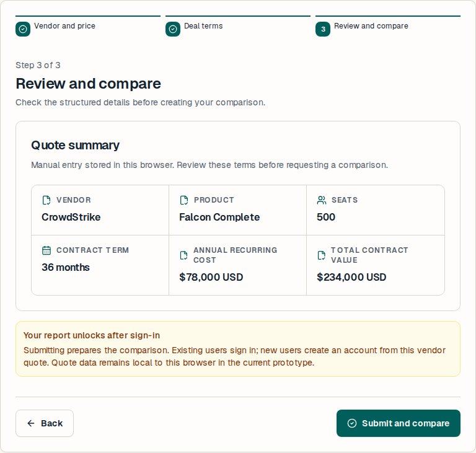
Task: Click the calendar icon beside CONTRACT TERM
Action: click(x=46, y=250)
